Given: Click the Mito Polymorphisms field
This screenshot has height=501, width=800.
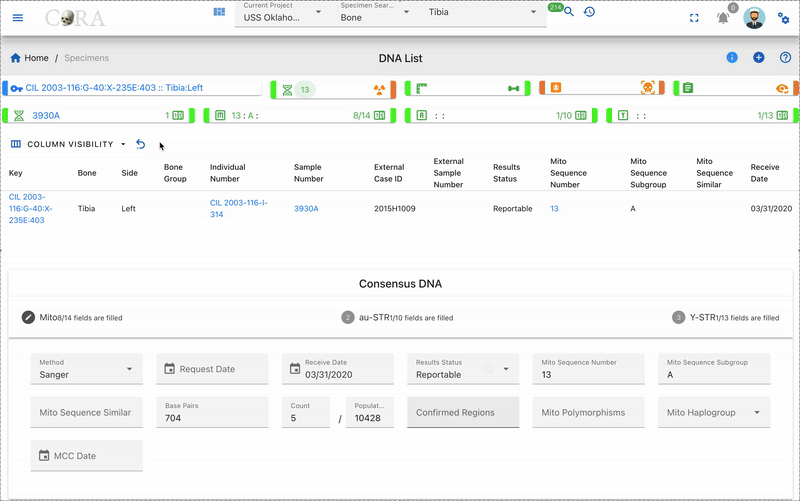Looking at the screenshot, I should tap(589, 412).
